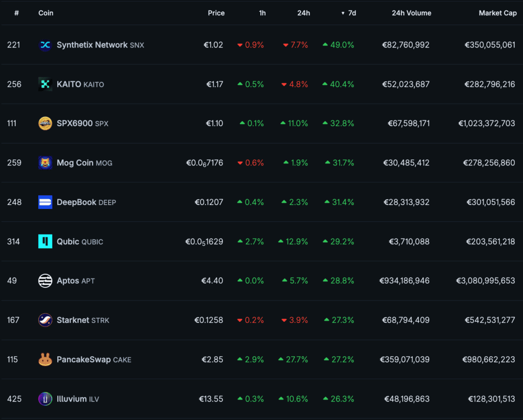Viewport: 523px width, 420px height.
Task: Sort by the Coin column header
Action: pyautogui.click(x=45, y=13)
